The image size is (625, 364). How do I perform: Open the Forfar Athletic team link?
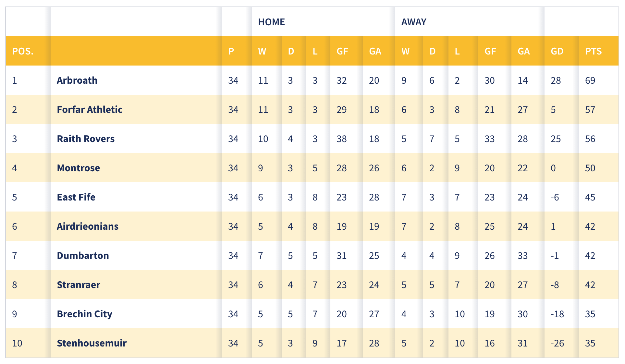tap(90, 110)
